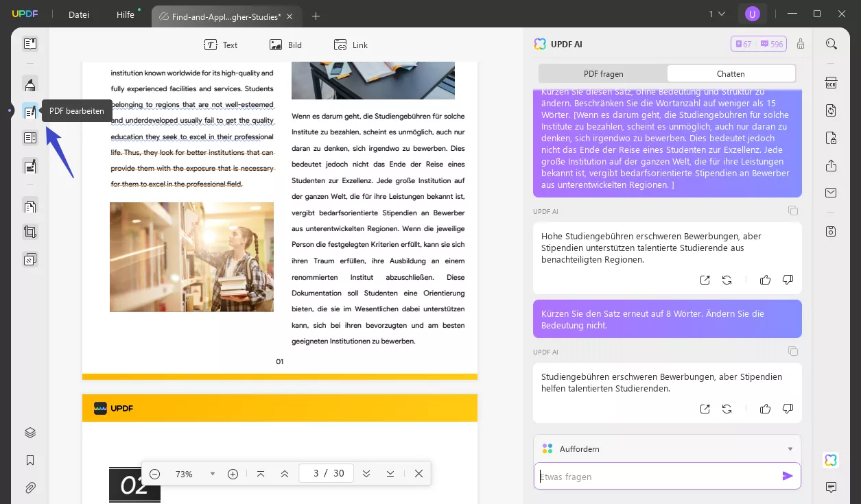Click the Etwas fragen input field
Viewport: 861px width, 504px height.
click(655, 477)
